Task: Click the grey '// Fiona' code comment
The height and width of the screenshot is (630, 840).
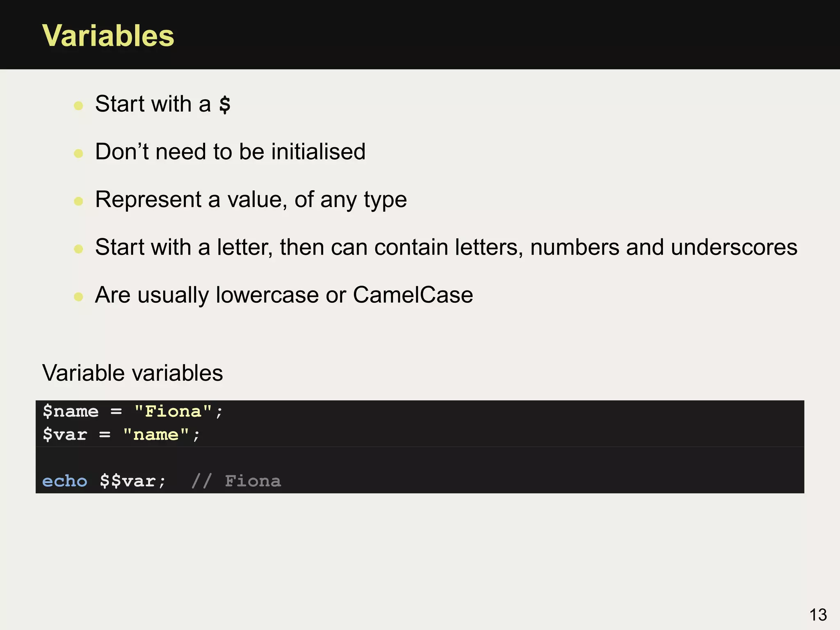Action: click(236, 481)
